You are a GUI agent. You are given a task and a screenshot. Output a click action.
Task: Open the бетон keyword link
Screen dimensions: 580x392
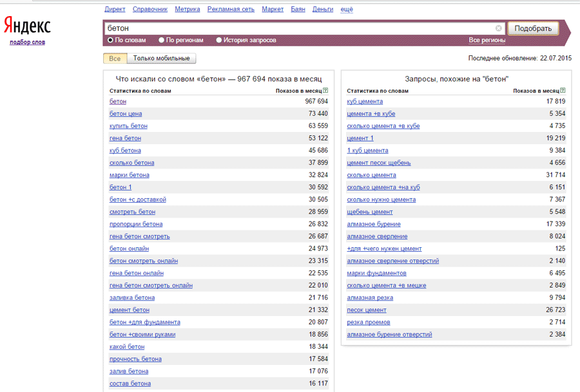[x=118, y=101]
